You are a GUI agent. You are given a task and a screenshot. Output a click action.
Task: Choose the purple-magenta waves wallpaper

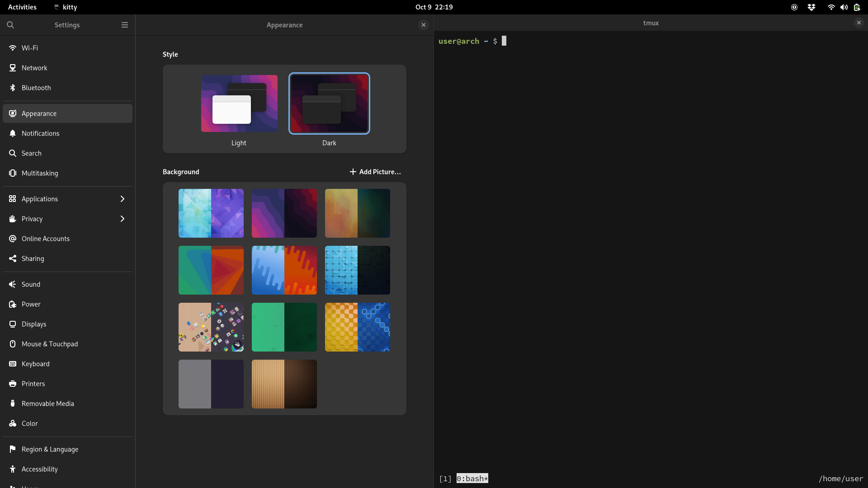coord(284,213)
